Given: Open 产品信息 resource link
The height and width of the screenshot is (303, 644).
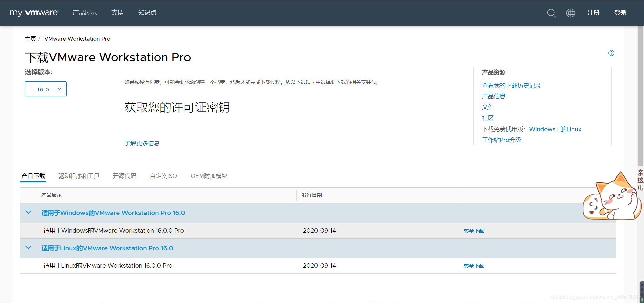Looking at the screenshot, I should coord(493,96).
